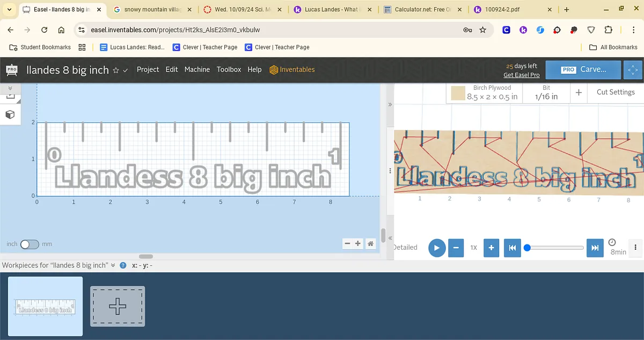Open project title dropdown checkmark

[x=126, y=70]
